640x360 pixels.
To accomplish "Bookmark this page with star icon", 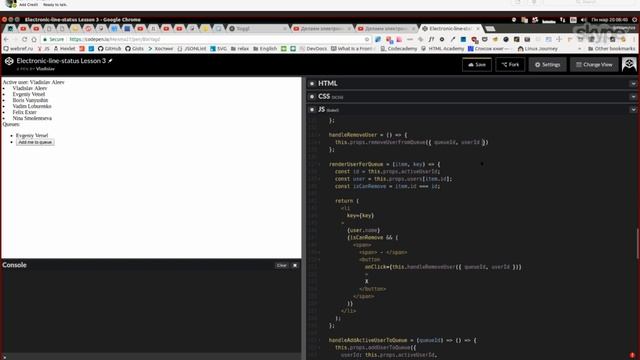I will (367, 39).
